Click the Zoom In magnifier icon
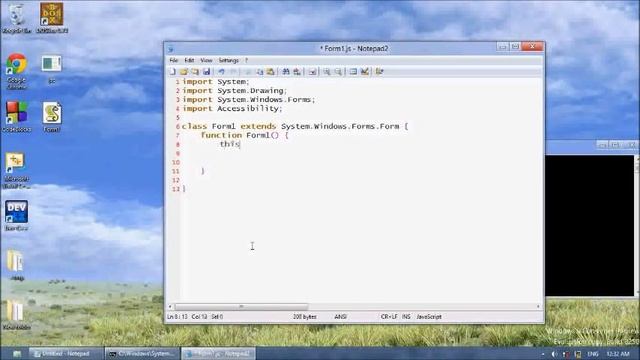The image size is (640, 360). click(x=327, y=72)
